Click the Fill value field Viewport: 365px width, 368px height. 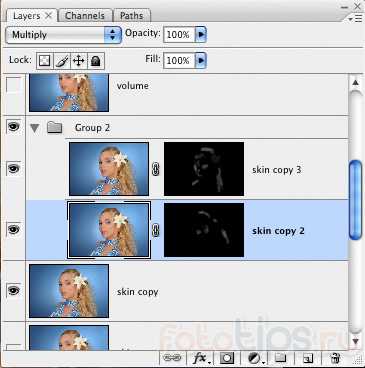pyautogui.click(x=179, y=61)
